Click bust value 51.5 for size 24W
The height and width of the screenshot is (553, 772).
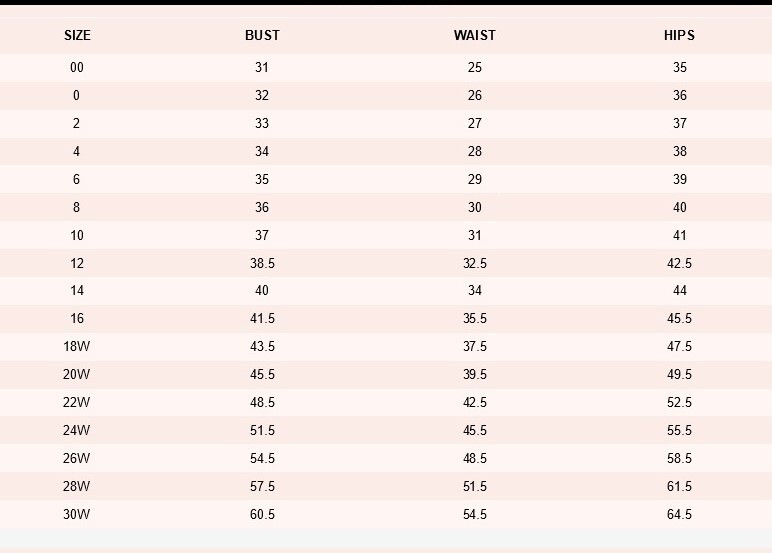pyautogui.click(x=262, y=431)
